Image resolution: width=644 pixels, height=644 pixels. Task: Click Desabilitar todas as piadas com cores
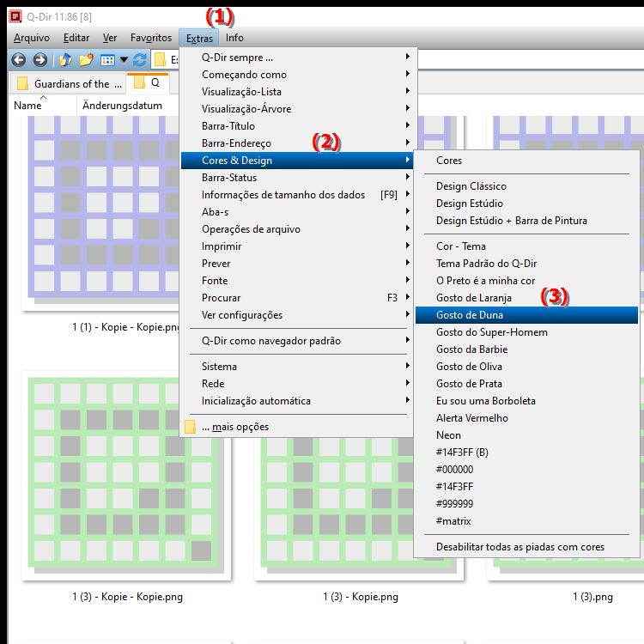pos(526,547)
